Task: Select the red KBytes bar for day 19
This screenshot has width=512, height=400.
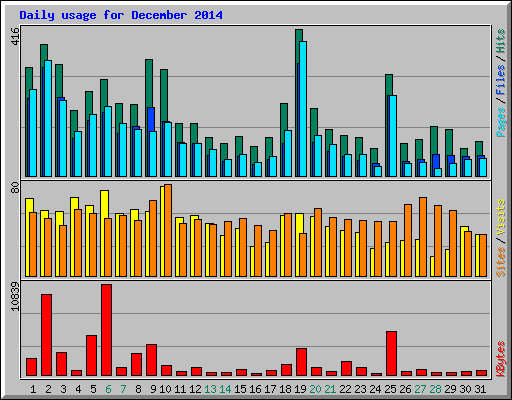Action: click(301, 362)
